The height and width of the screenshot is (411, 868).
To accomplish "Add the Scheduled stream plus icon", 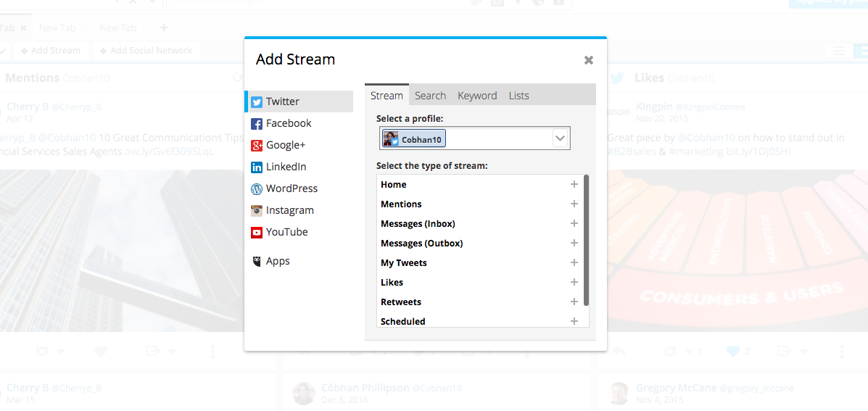I will [x=574, y=321].
